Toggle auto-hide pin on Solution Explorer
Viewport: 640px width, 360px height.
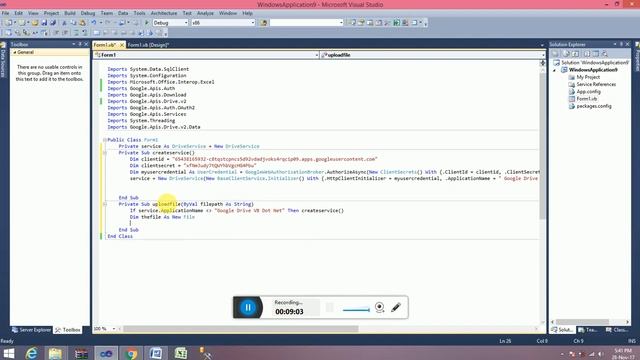pyautogui.click(x=621, y=44)
